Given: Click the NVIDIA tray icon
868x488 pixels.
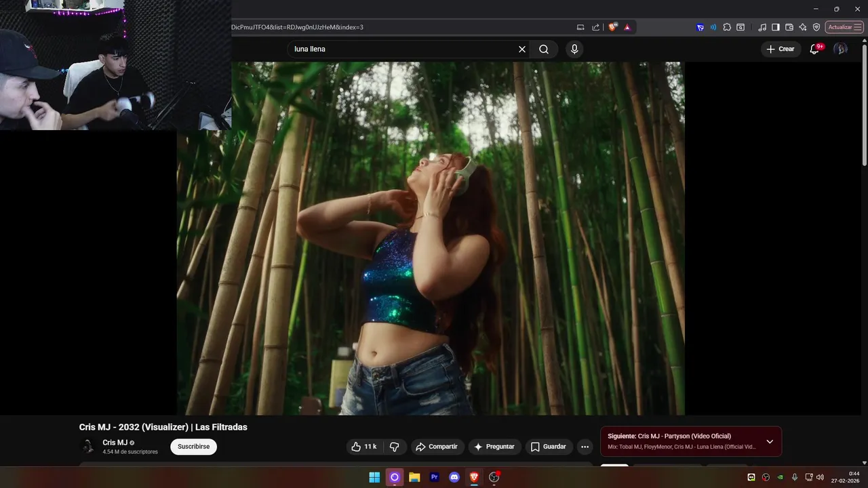Looking at the screenshot, I should point(781,477).
